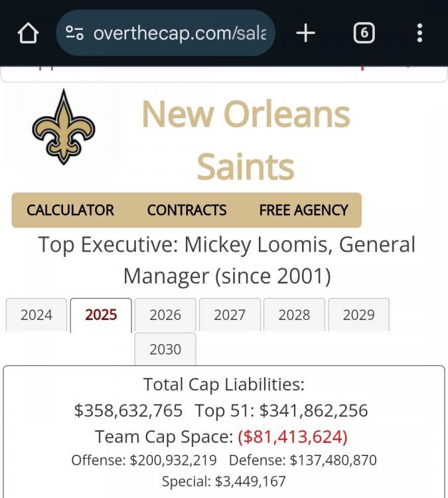Click the Team Cap Space amount

(x=293, y=437)
